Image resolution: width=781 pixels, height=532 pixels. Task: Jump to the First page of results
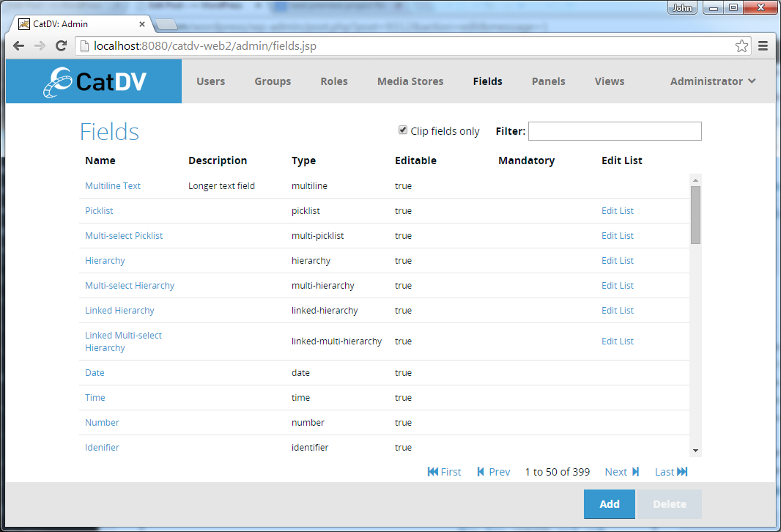click(444, 472)
